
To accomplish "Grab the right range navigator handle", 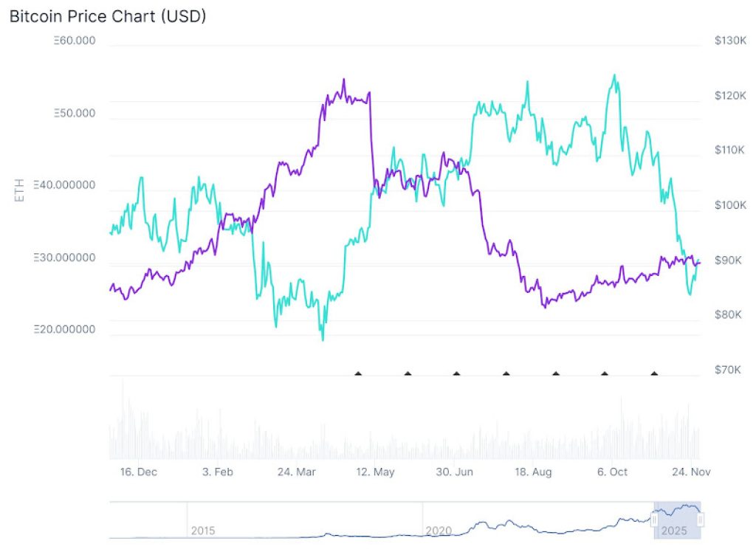I will (701, 520).
